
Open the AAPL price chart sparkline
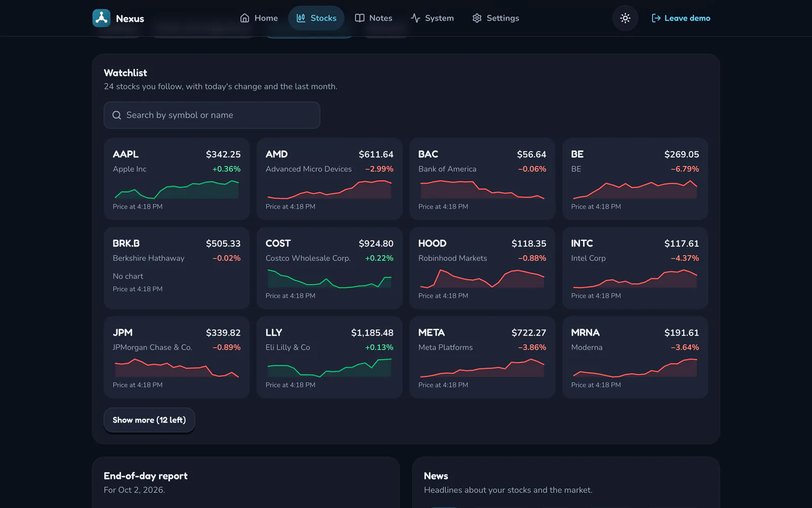click(176, 188)
